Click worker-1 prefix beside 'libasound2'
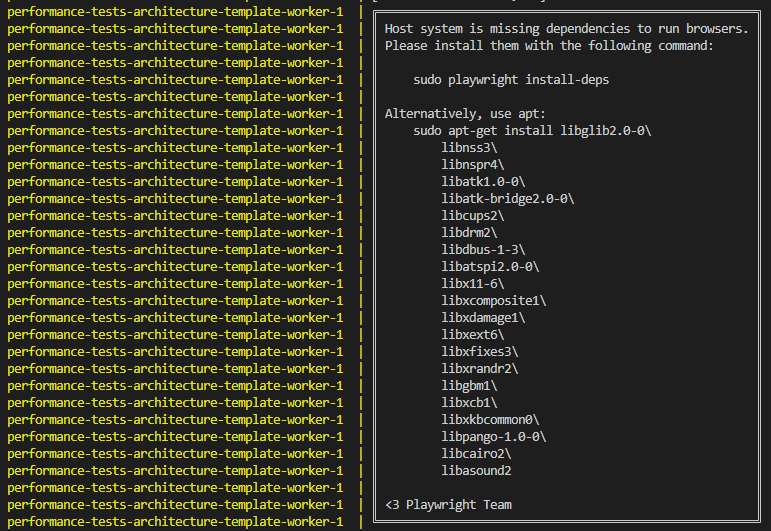 coord(175,471)
